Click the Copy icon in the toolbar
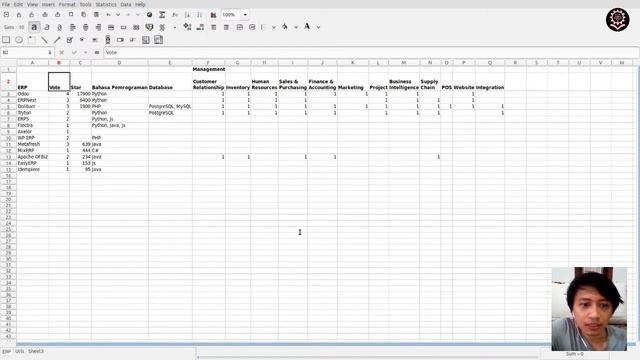Screen dimensions: 640x360 pyautogui.click(x=84, y=15)
